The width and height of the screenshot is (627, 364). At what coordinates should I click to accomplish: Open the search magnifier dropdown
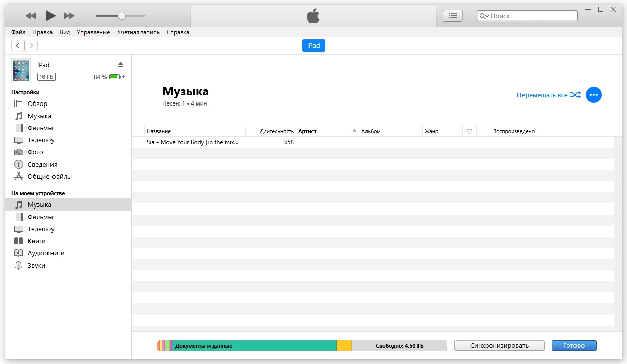click(484, 16)
